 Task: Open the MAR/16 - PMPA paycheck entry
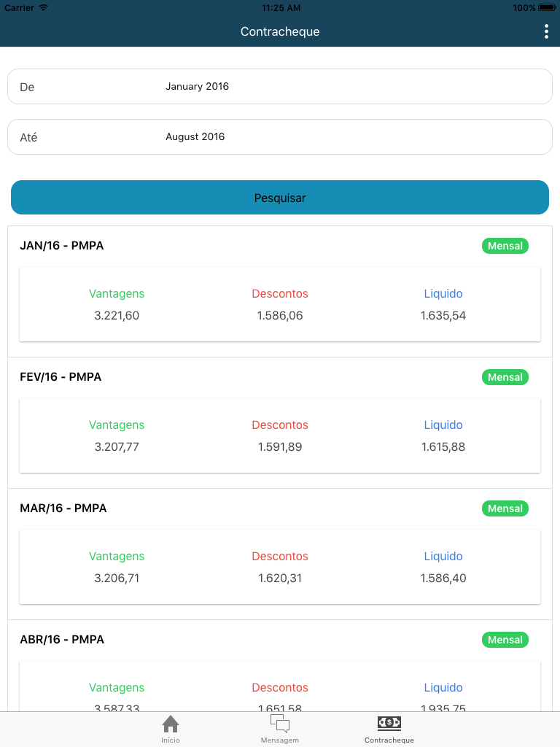(x=280, y=554)
